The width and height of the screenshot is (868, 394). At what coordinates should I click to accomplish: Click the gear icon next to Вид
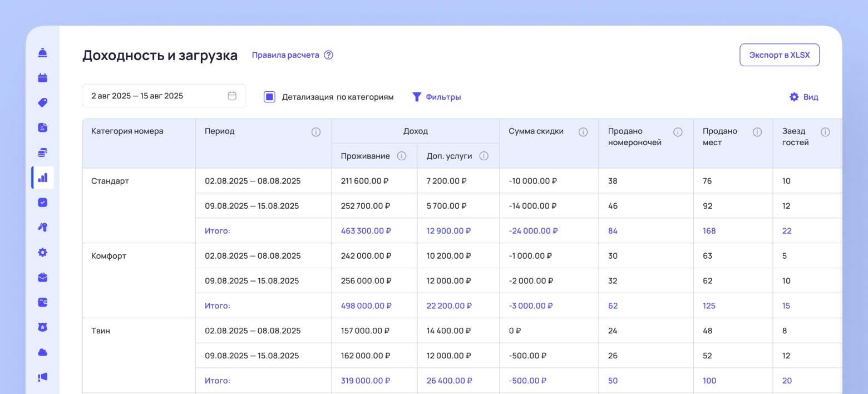click(x=794, y=97)
